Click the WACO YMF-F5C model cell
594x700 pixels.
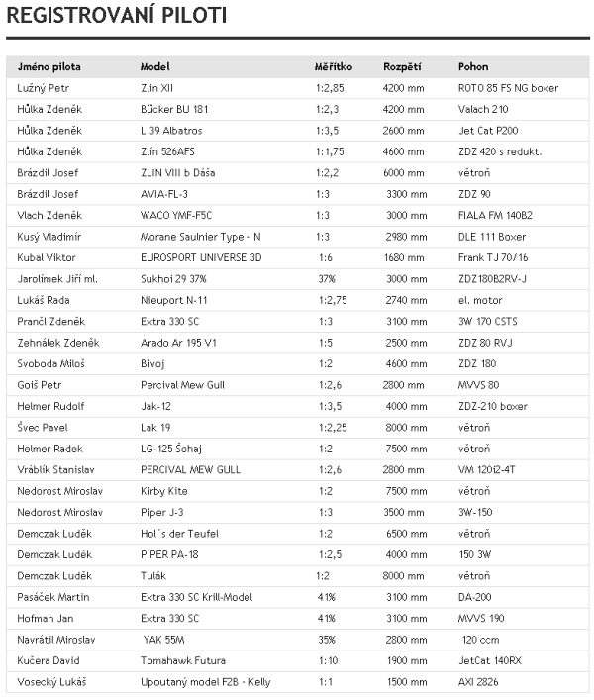point(176,215)
